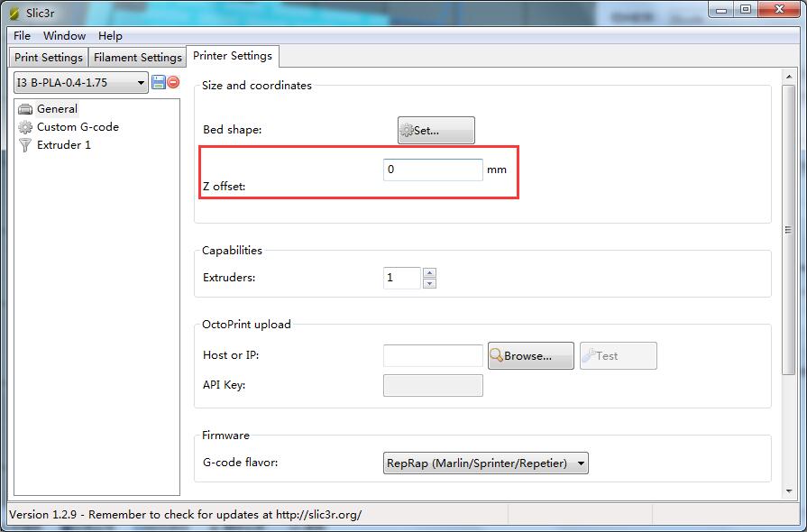
Task: Open the G-code flavor dropdown
Action: [485, 463]
